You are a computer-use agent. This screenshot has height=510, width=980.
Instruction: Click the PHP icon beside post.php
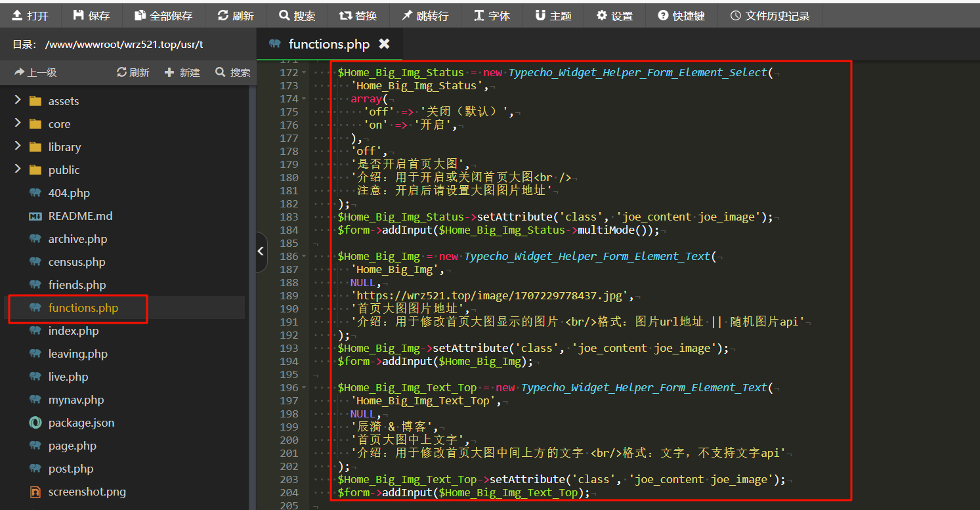[x=35, y=469]
